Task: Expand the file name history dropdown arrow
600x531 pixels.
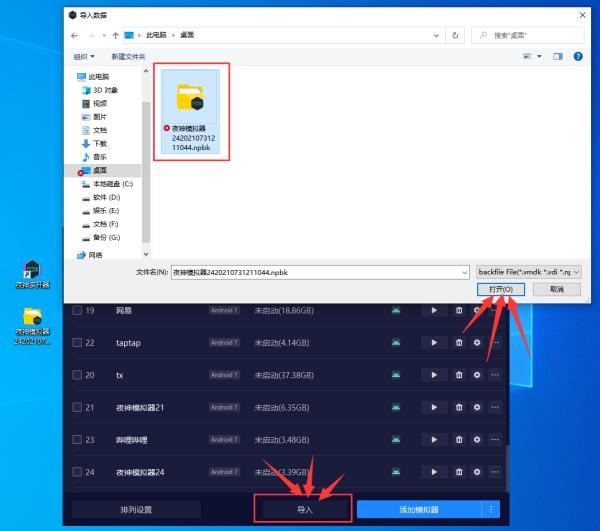Action: (x=465, y=272)
